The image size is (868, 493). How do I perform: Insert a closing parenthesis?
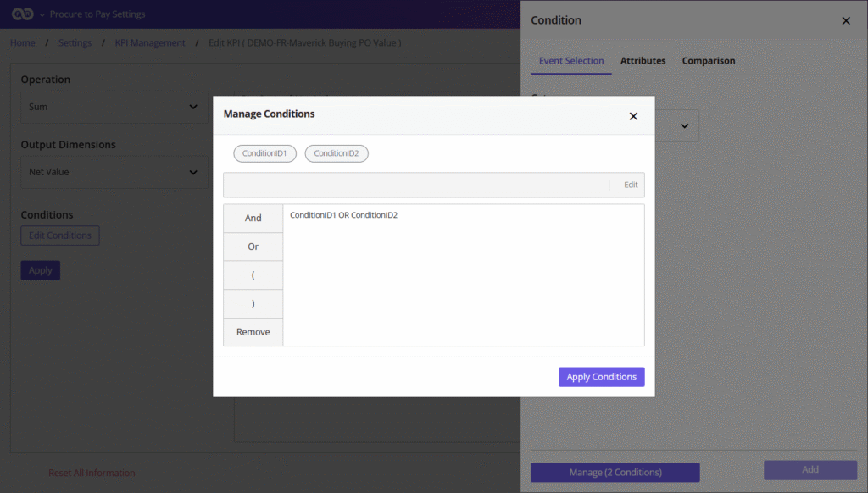point(253,303)
